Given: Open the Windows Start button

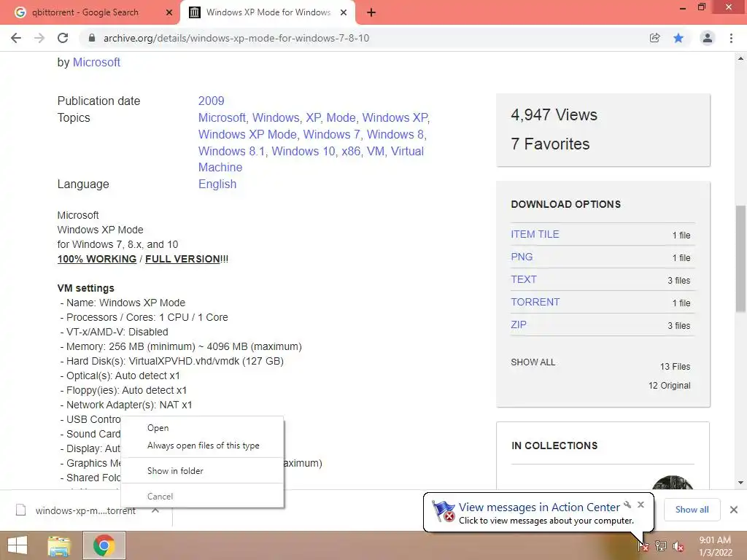Looking at the screenshot, I should coord(18,545).
